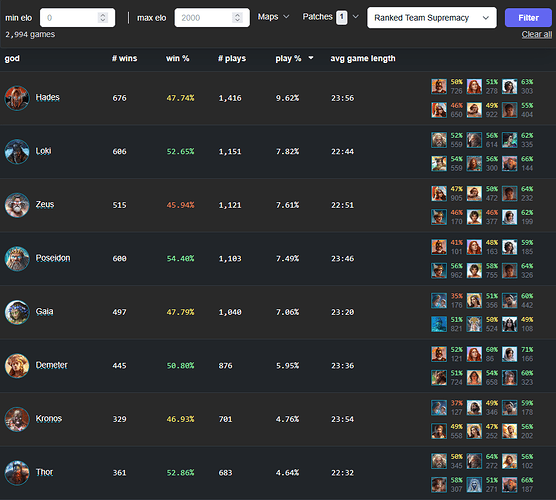Open Gaia god portrait
556x500 pixels.
[17, 312]
